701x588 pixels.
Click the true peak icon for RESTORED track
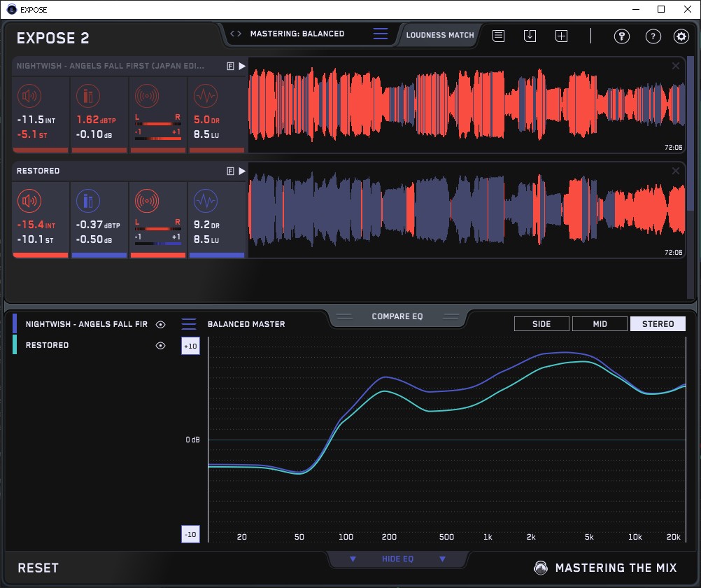[87, 202]
